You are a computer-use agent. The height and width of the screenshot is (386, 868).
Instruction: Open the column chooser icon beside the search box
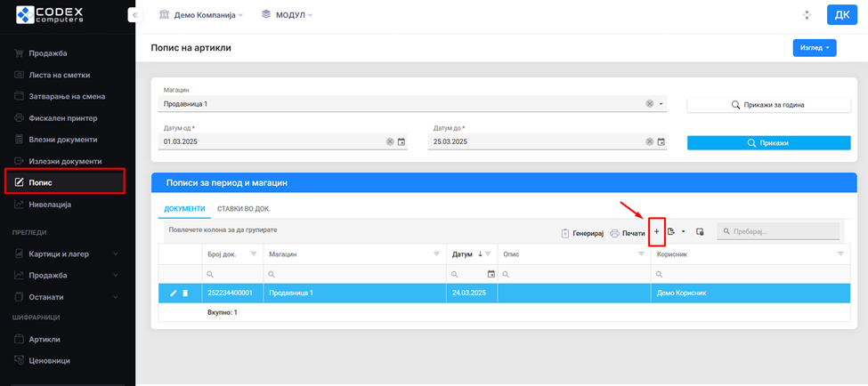point(700,232)
